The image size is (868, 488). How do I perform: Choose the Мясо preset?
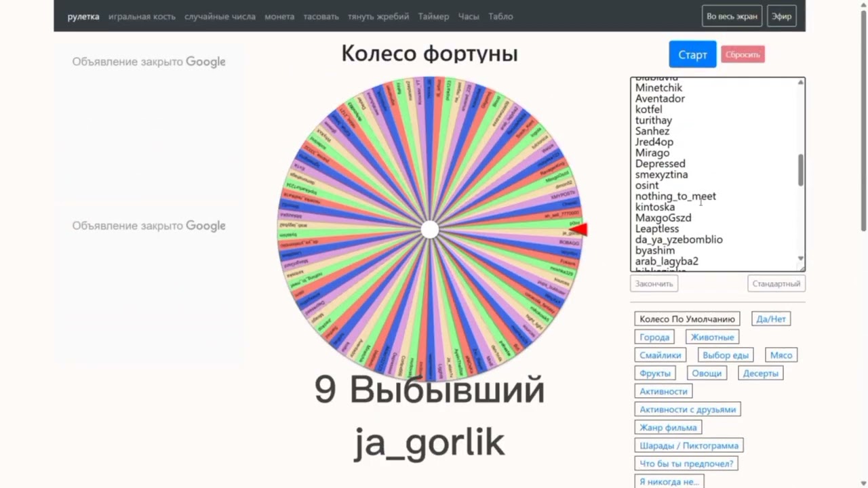(x=781, y=355)
